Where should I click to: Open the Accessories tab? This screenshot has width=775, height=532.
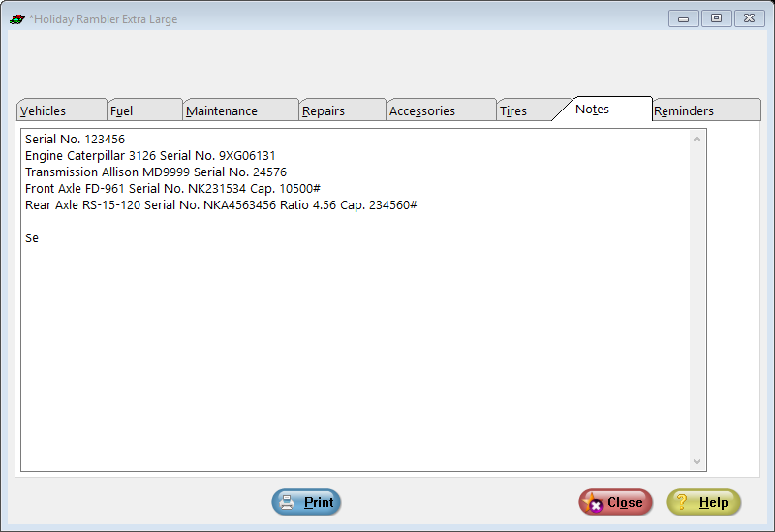(x=441, y=110)
